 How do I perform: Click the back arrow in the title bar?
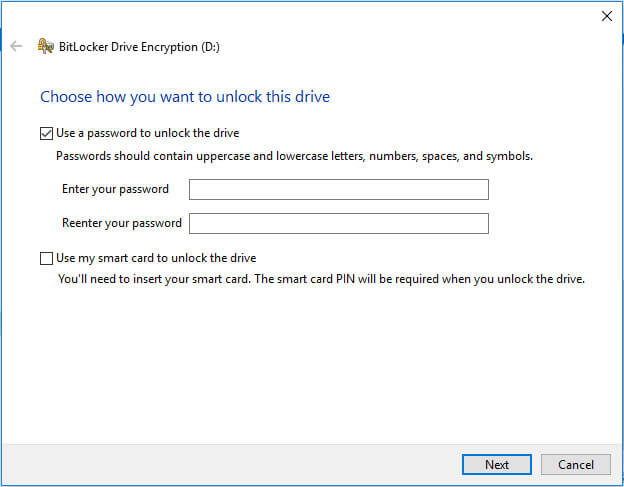16,46
